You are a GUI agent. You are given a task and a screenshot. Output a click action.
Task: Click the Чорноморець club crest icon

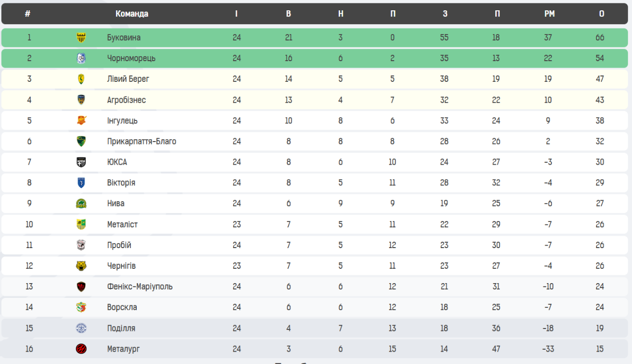coord(81,58)
